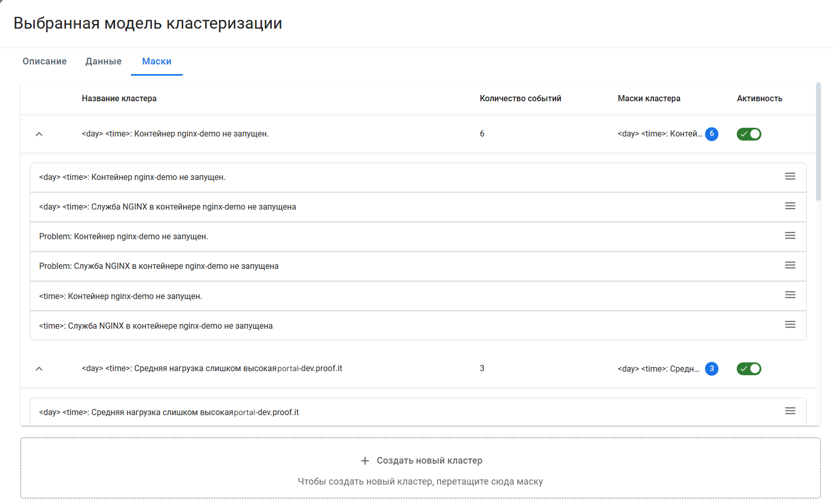Click drag handle for 'Problem: Контейнер nginx-demo' mask
Image resolution: width=834 pixels, height=504 pixels.
[790, 236]
